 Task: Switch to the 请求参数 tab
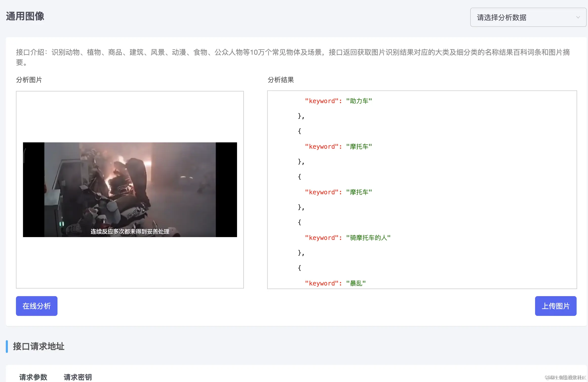(x=33, y=377)
